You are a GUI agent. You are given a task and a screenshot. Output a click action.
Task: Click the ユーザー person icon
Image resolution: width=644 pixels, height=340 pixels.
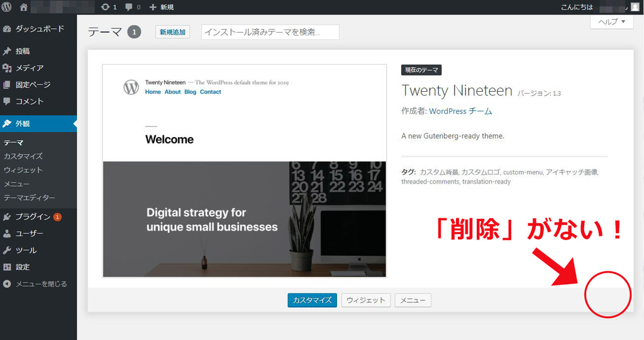tap(6, 234)
